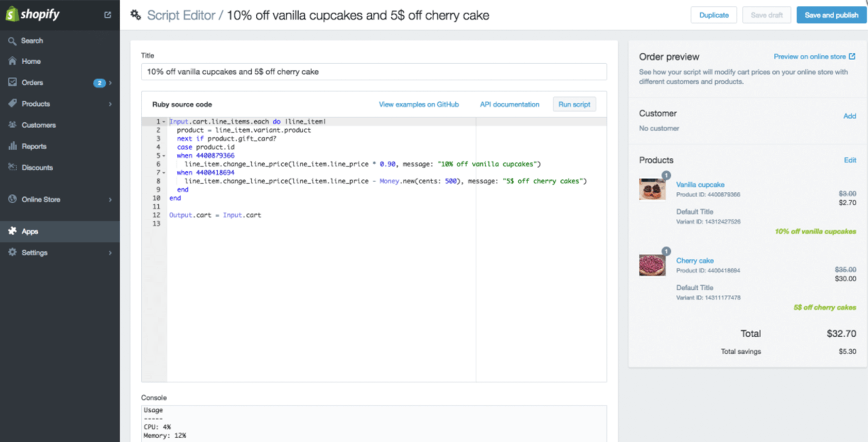Click quantity badge on Cherry cake
The width and height of the screenshot is (868, 442).
[x=667, y=251]
